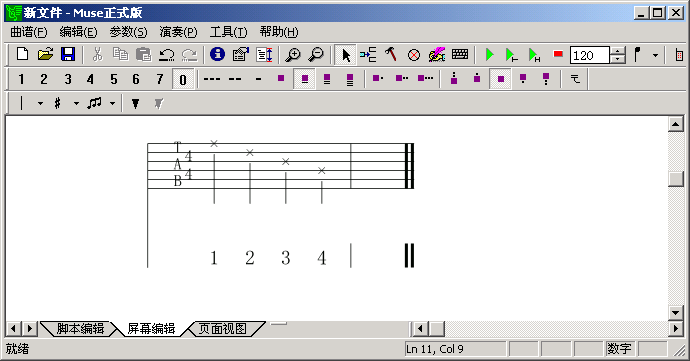Choose the plain purple square duration
The height and width of the screenshot is (361, 690).
coord(281,79)
